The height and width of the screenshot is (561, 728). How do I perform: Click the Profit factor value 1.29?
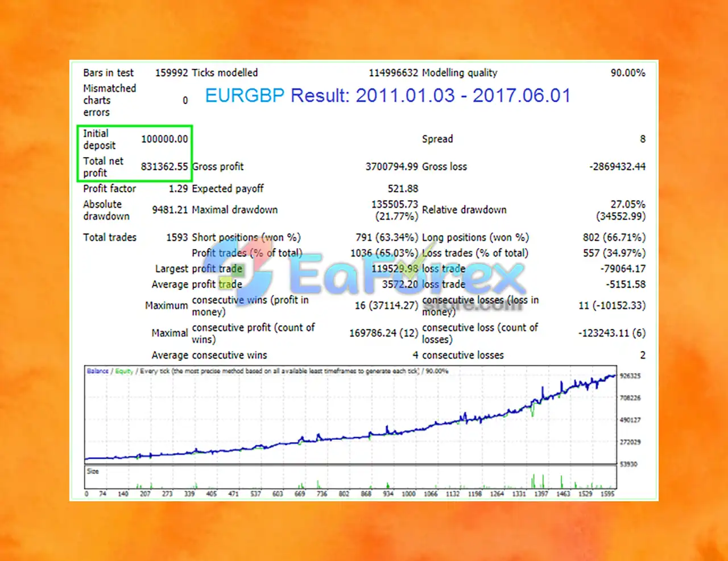coord(178,188)
